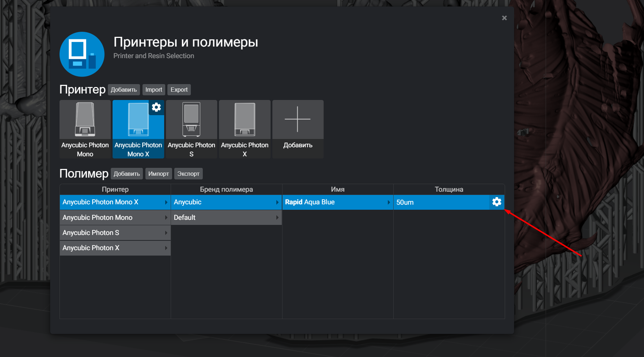The height and width of the screenshot is (357, 644).
Task: Click the Импорт polymer button
Action: [x=158, y=174]
